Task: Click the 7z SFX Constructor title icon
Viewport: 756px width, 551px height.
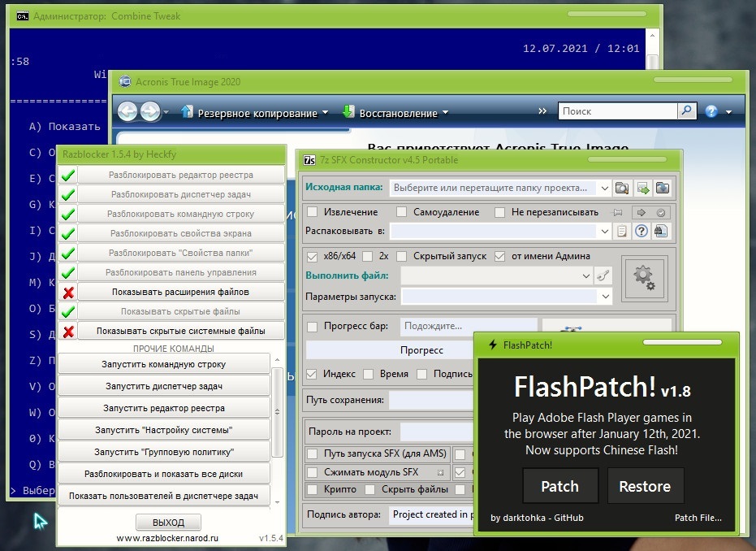Action: coord(309,160)
